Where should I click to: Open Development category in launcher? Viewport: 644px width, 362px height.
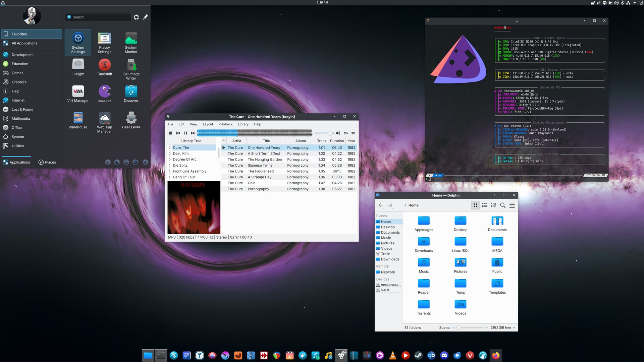(x=32, y=55)
